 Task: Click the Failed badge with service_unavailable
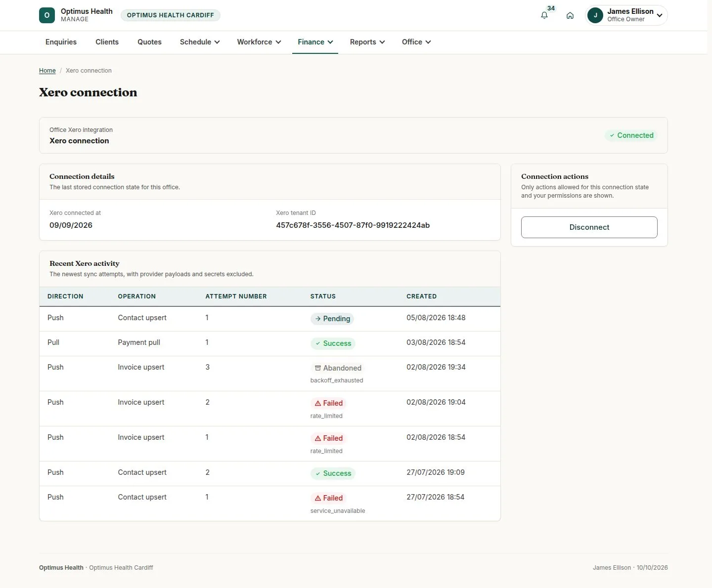coord(328,498)
